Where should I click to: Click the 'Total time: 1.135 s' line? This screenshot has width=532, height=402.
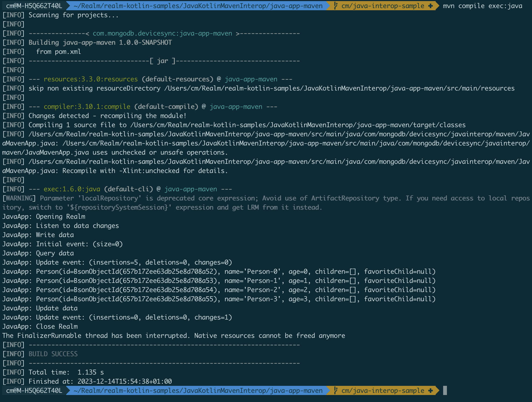pos(66,372)
